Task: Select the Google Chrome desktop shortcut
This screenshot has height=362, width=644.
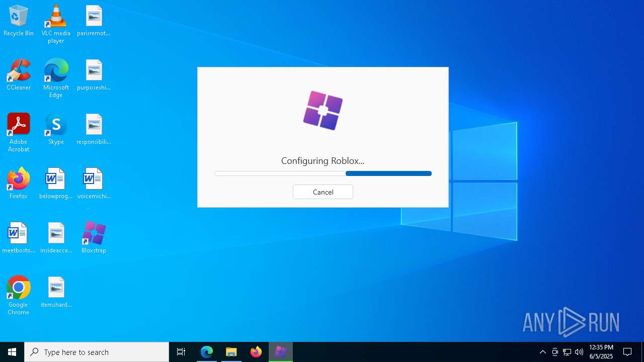Action: click(x=19, y=296)
